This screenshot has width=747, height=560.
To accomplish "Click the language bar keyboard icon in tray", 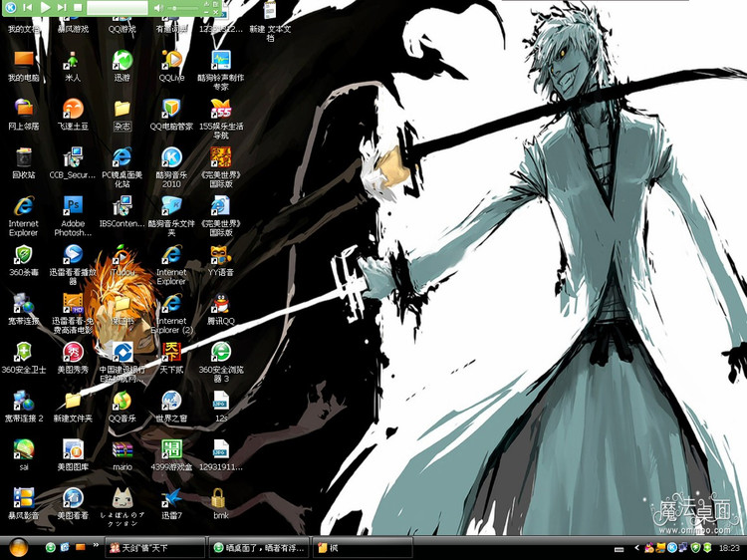I will click(619, 549).
